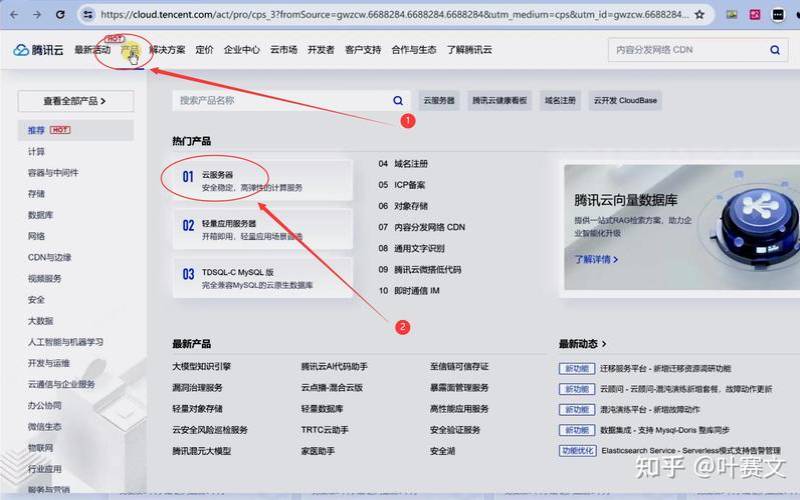The height and width of the screenshot is (500, 800).
Task: Open 03 TDSQL-C MySQL 版 card
Action: click(x=263, y=278)
